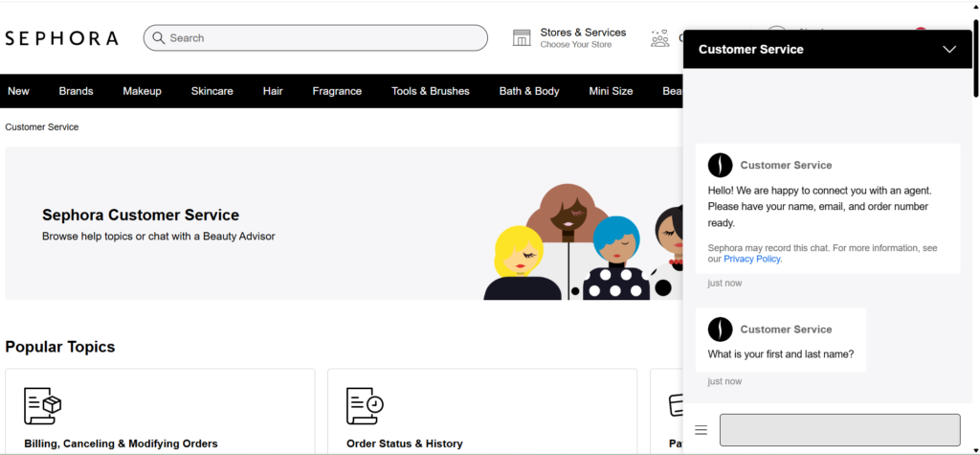Click the magnifier icon in search bar
The image size is (980, 455).
(159, 37)
